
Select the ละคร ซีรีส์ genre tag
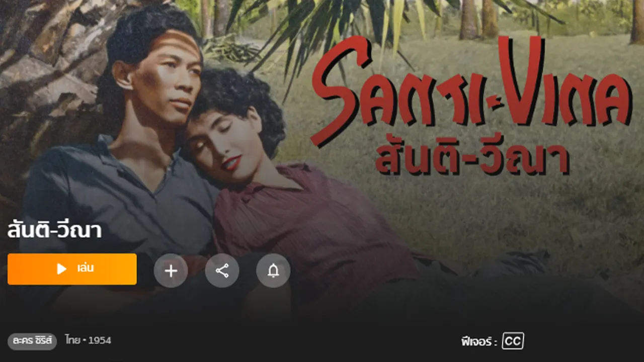[32, 341]
